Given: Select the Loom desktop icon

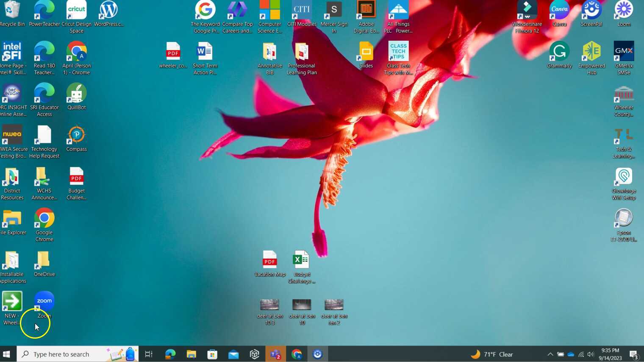Looking at the screenshot, I should pyautogui.click(x=624, y=10).
